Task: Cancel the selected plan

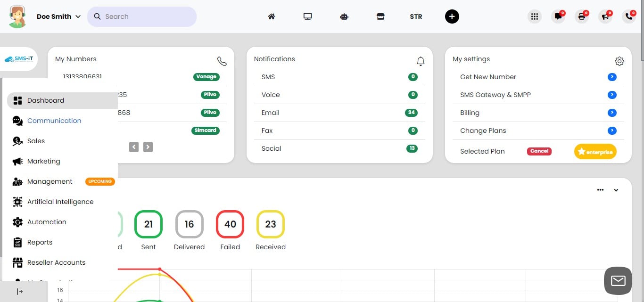Action: (x=539, y=151)
